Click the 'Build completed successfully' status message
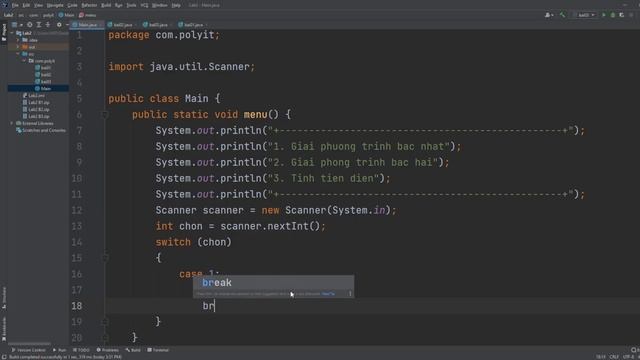 pyautogui.click(x=65, y=357)
